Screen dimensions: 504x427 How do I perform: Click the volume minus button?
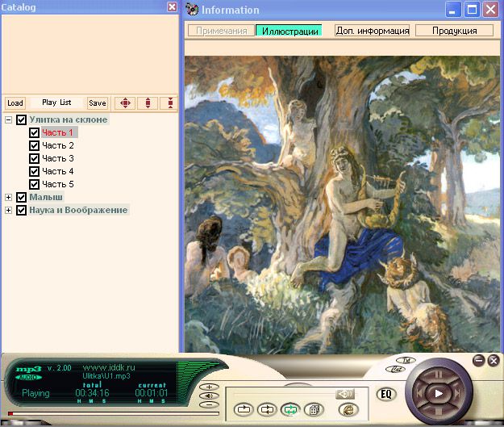[207, 405]
